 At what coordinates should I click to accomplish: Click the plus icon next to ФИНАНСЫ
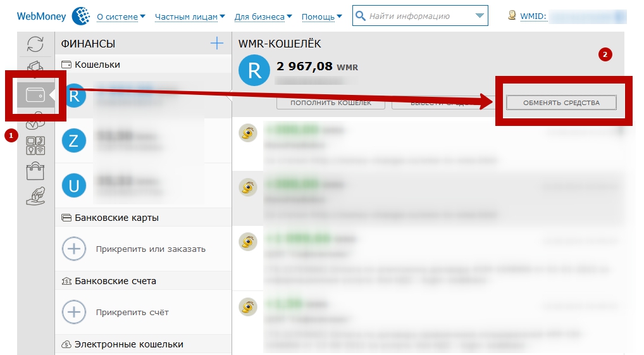click(x=217, y=43)
